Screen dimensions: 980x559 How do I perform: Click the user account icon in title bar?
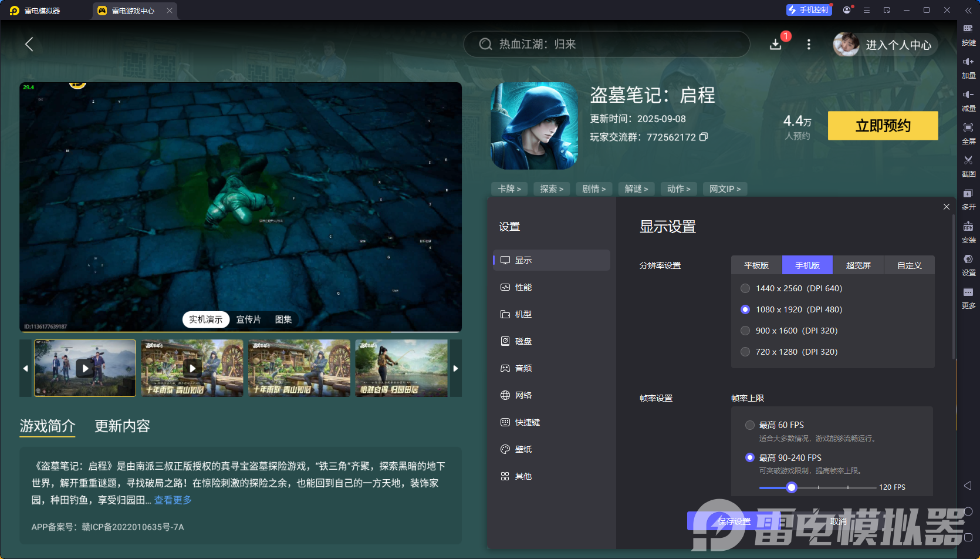pos(847,10)
